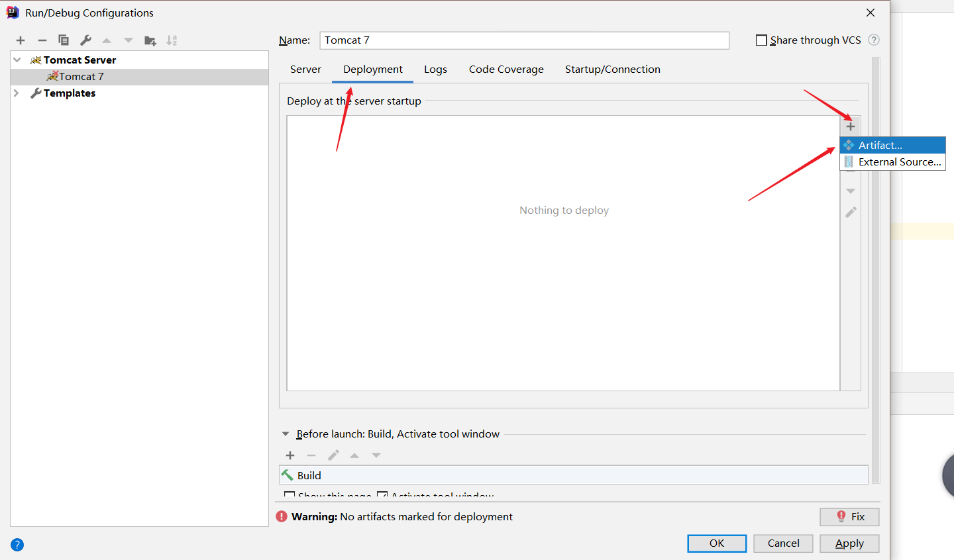Add a Before launch task with plus
The height and width of the screenshot is (560, 954).
tap(290, 455)
